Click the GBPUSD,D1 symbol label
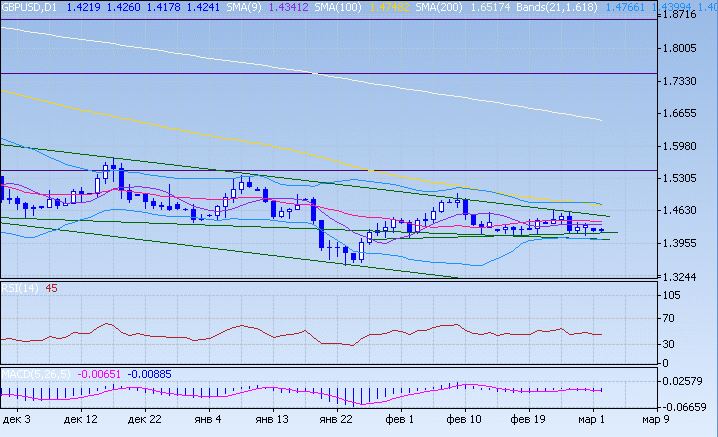This screenshot has height=437, width=718. (30, 7)
